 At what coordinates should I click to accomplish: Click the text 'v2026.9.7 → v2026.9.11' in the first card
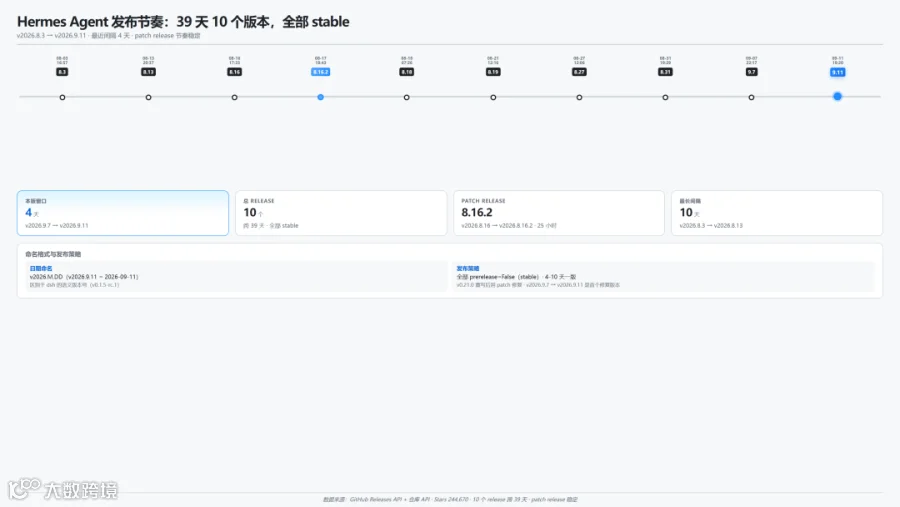click(x=57, y=226)
